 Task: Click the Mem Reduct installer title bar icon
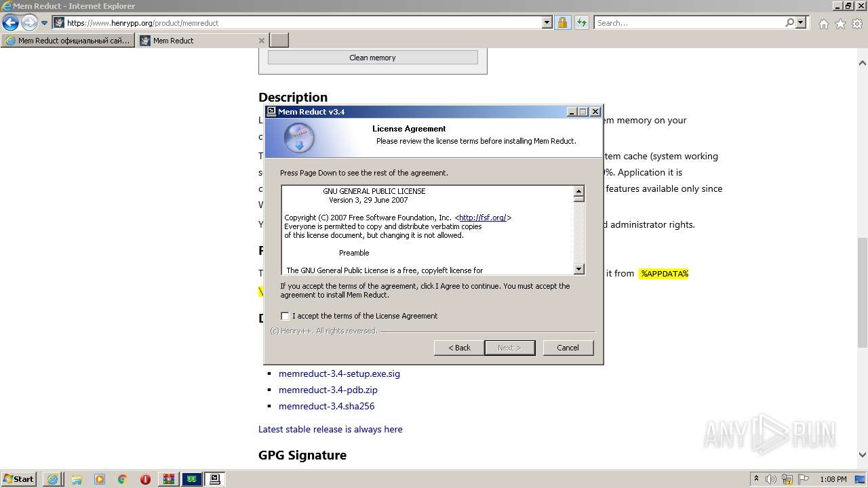click(x=271, y=112)
